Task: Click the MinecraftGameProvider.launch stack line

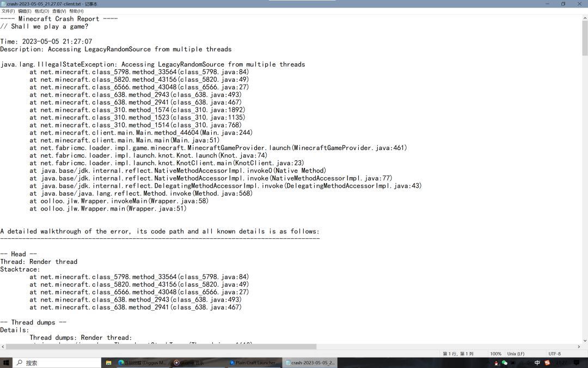Action: [218, 148]
